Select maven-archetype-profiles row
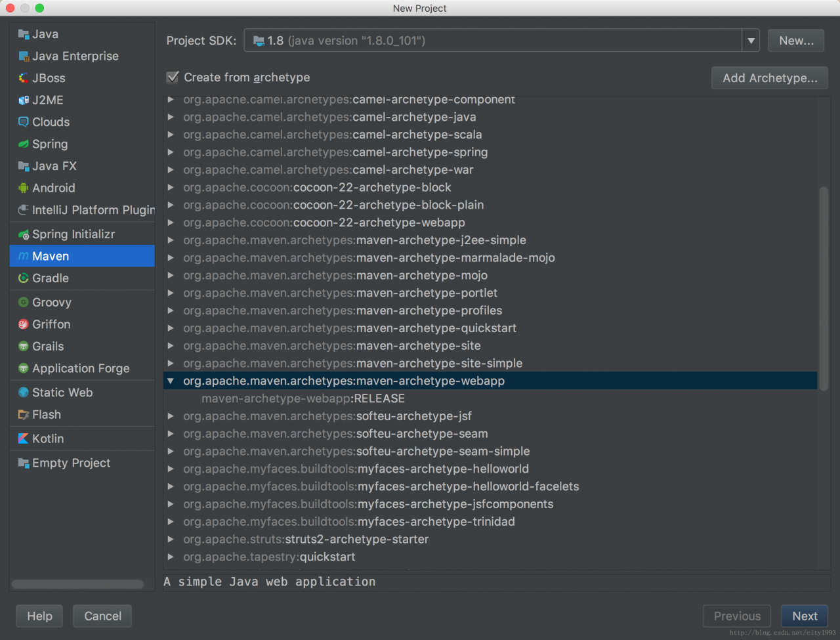Image resolution: width=840 pixels, height=640 pixels. (490, 310)
